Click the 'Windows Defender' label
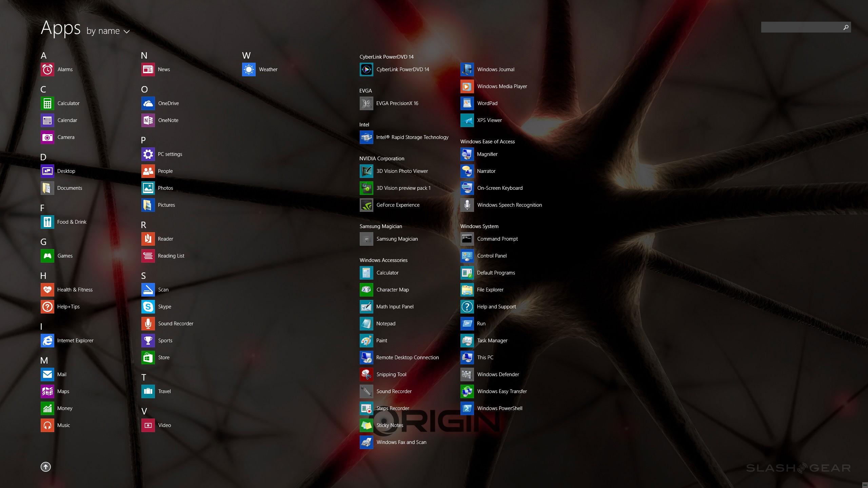Image resolution: width=868 pixels, height=488 pixels. point(498,374)
